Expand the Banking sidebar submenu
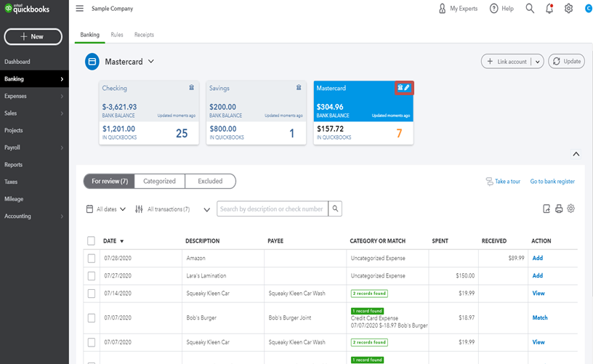The width and height of the screenshot is (593, 364). click(62, 79)
